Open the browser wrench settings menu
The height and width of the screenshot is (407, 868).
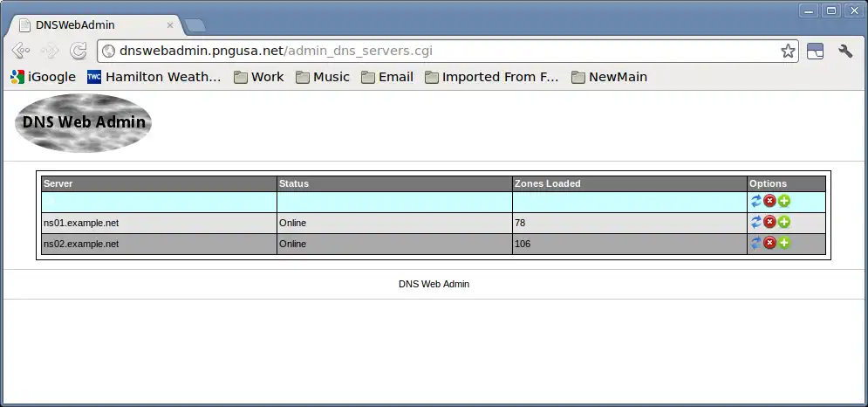pos(845,51)
